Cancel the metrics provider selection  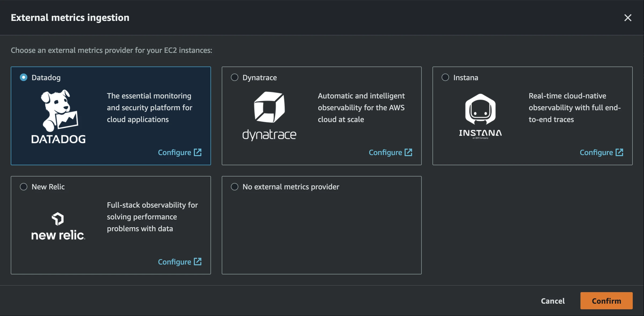pos(553,301)
